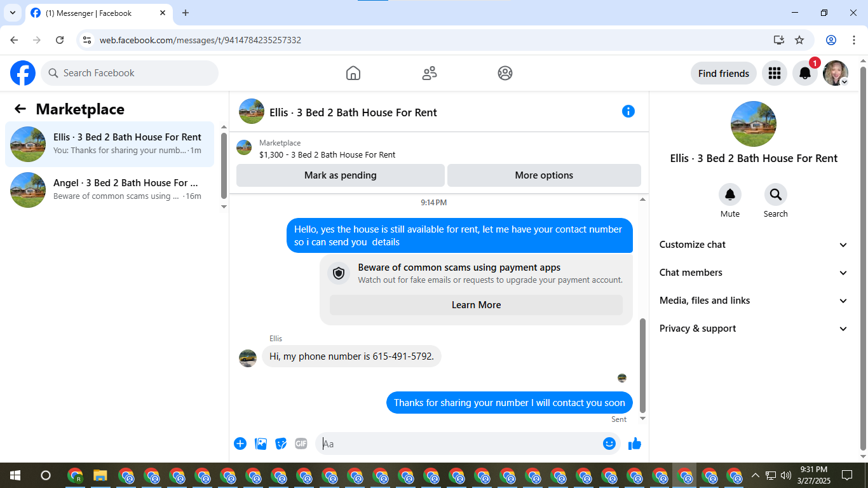Click the conversation title in chat header
This screenshot has width=868, height=488.
[353, 112]
